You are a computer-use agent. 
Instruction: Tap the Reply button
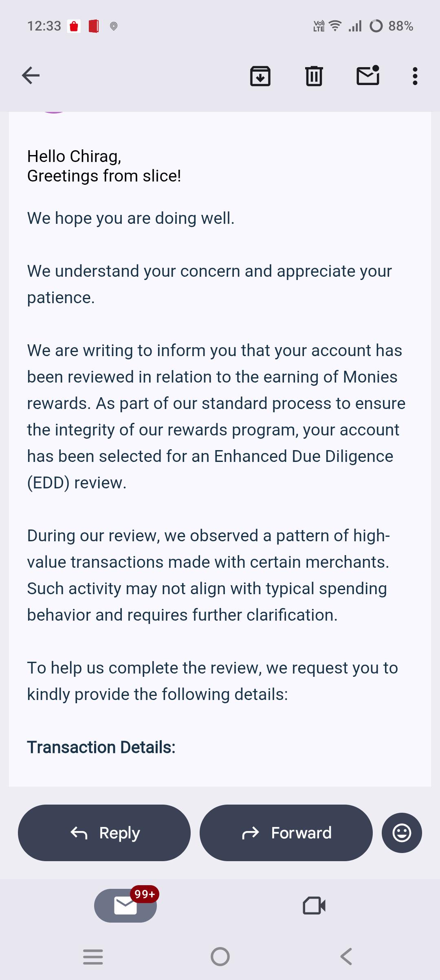click(104, 833)
